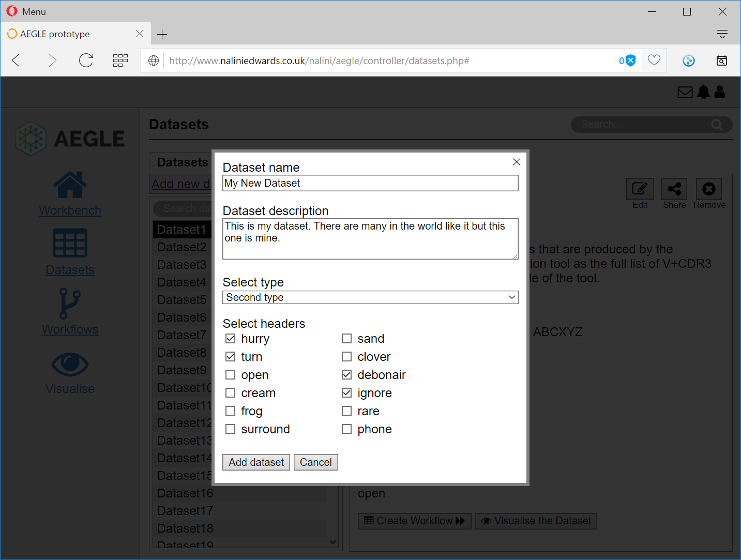This screenshot has height=560, width=741.
Task: Select the Datasets tab header
Action: (182, 162)
